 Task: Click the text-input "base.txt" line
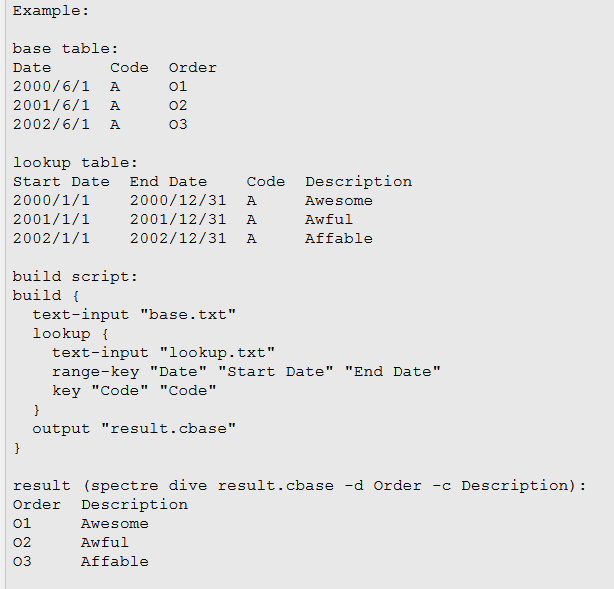pyautogui.click(x=134, y=314)
